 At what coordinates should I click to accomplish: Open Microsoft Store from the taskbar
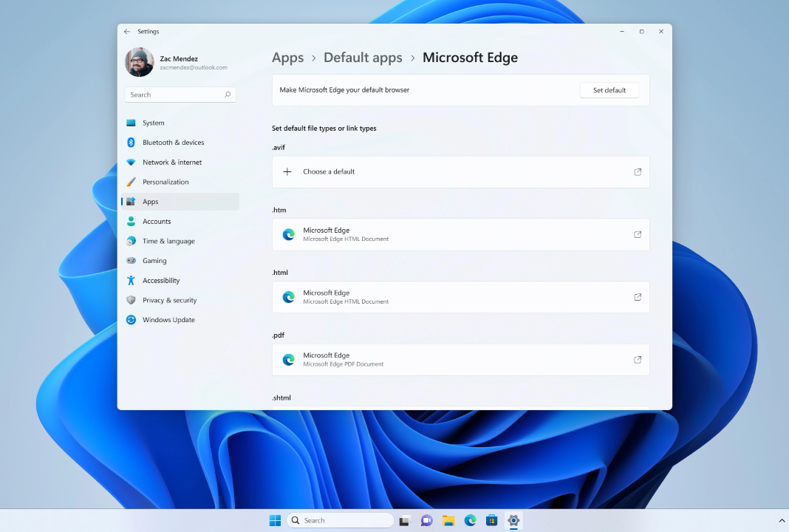pos(491,520)
